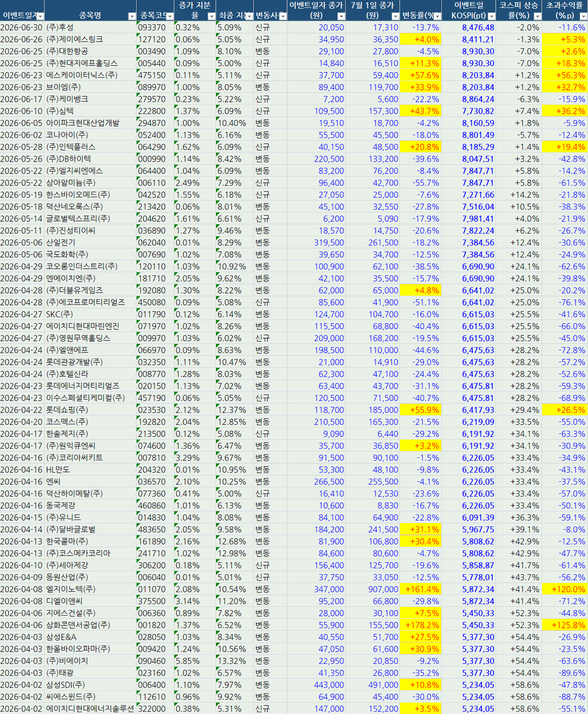
Task: Select the (주)달바글로벌 cell
Action: tap(90, 528)
